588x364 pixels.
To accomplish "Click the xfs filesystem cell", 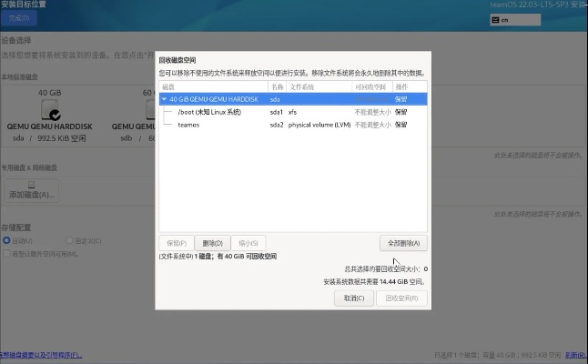I will click(x=292, y=112).
